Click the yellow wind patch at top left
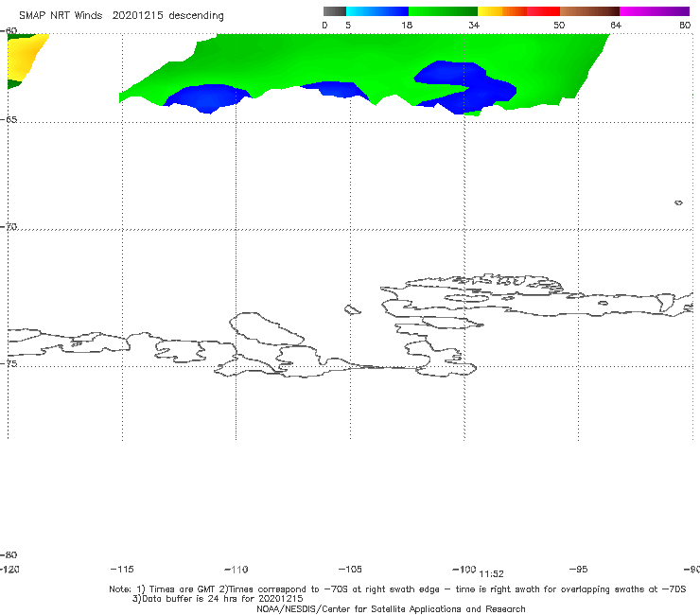This screenshot has width=700, height=615. tap(26, 58)
